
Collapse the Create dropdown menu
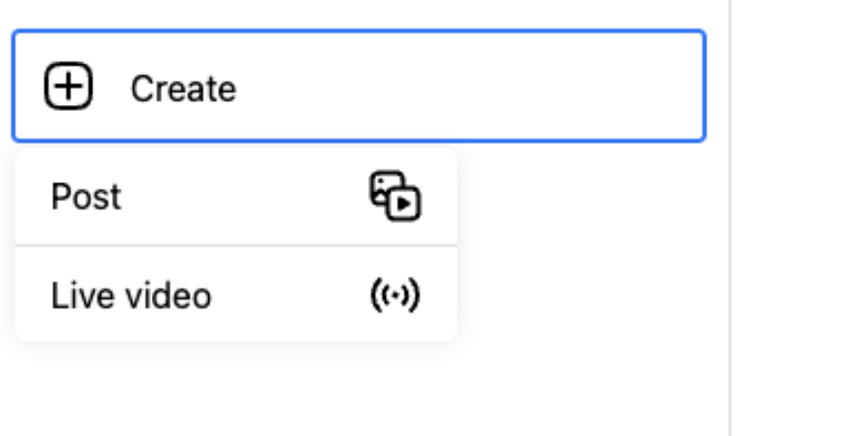point(357,87)
